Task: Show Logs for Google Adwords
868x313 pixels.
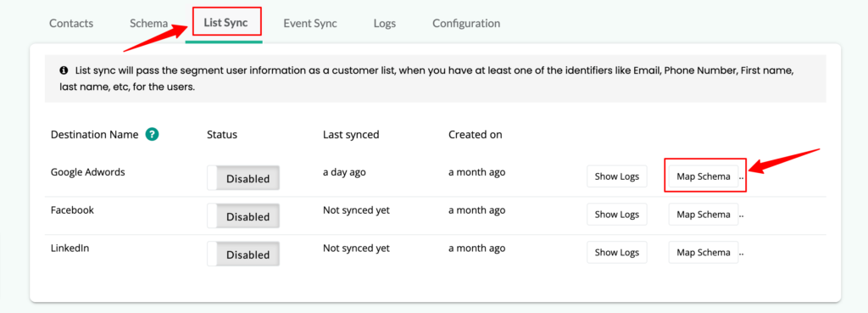Action: coord(617,176)
